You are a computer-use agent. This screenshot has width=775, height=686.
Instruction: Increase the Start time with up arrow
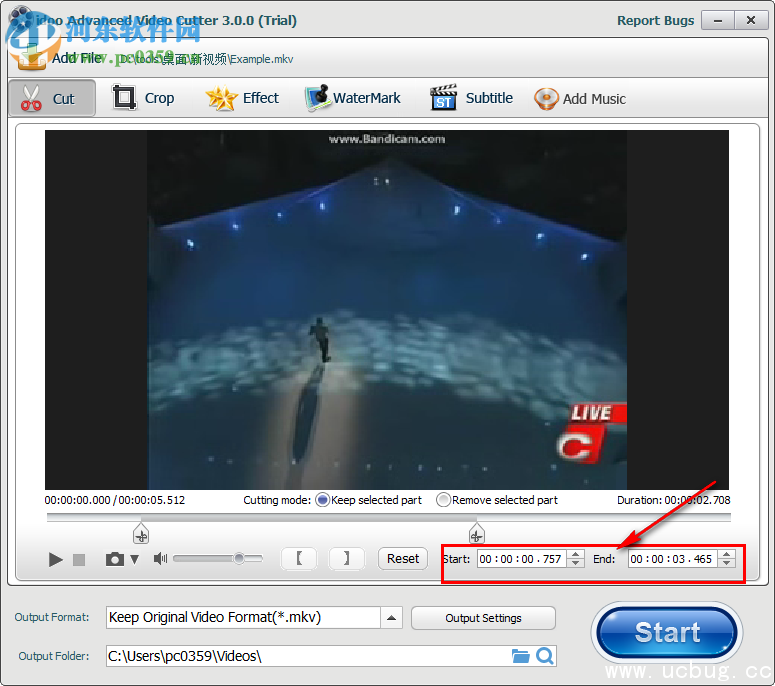tap(575, 555)
